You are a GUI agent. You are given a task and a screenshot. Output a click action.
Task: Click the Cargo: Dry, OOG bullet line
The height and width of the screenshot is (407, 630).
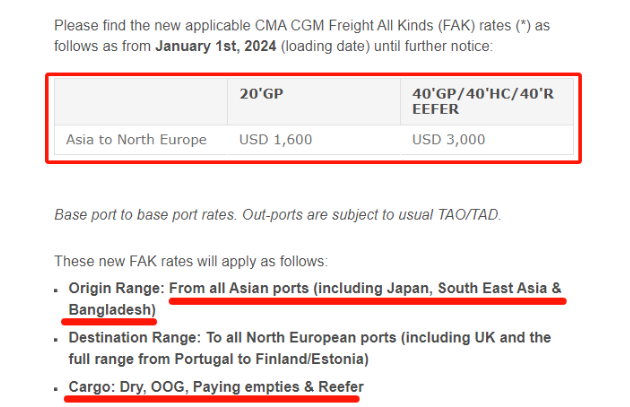click(x=216, y=387)
